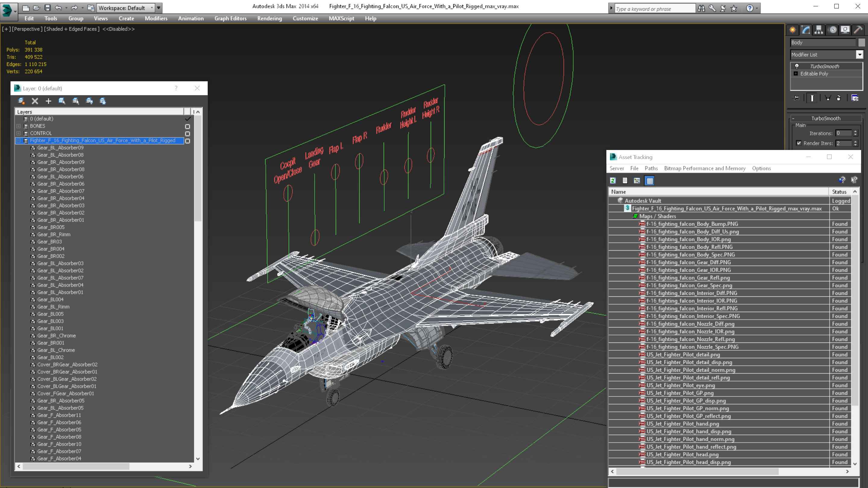This screenshot has width=868, height=488.
Task: Toggle the BONES layer current checkbox
Action: [x=188, y=126]
